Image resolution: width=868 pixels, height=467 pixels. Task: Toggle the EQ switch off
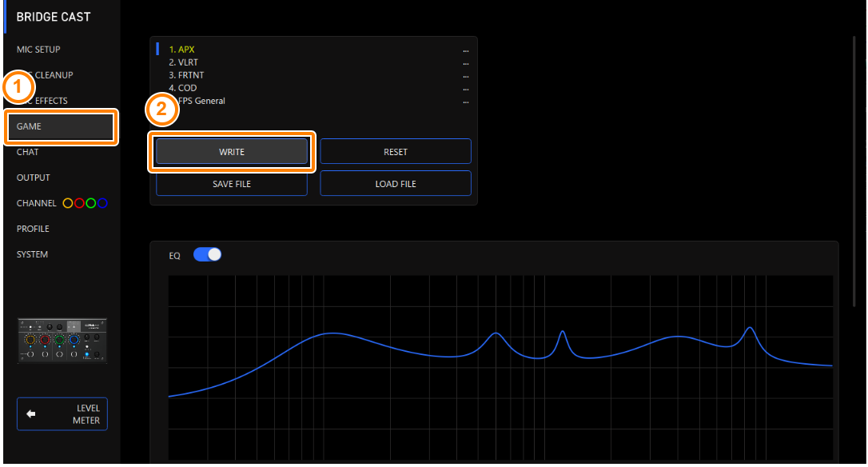[207, 255]
